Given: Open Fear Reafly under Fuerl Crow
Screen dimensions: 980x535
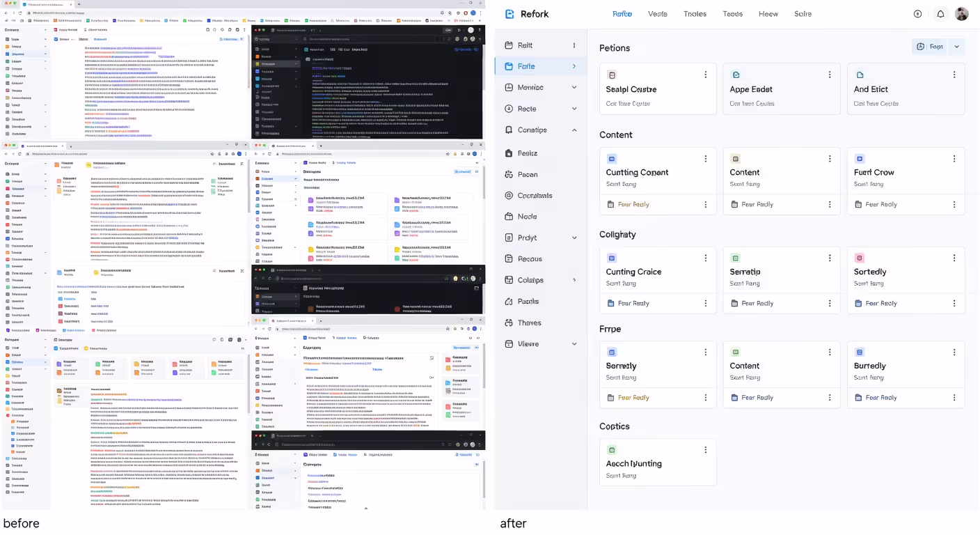Looking at the screenshot, I should 876,205.
